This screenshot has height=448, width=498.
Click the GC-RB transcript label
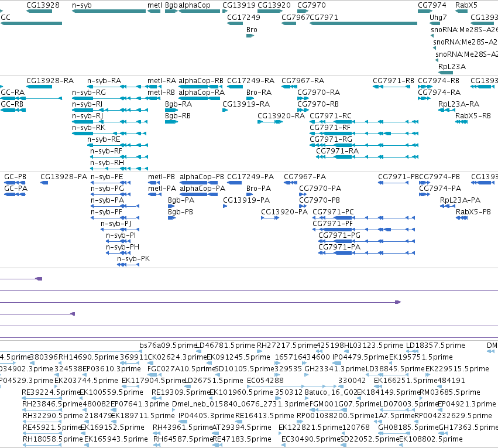click(x=12, y=104)
